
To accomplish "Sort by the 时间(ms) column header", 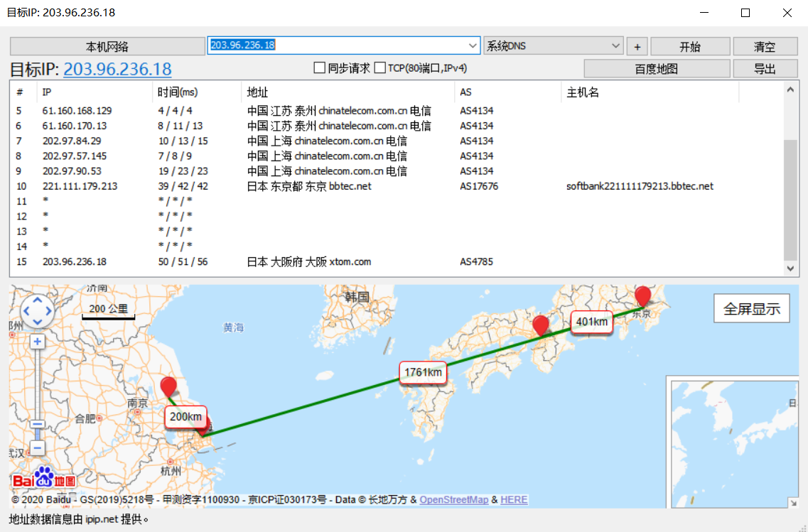I will click(178, 92).
